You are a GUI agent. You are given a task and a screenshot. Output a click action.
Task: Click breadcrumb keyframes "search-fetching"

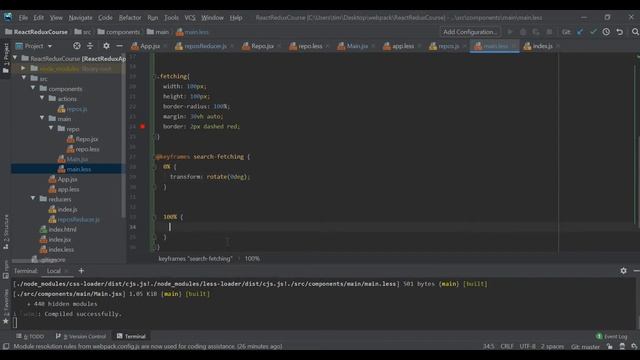[x=195, y=259]
